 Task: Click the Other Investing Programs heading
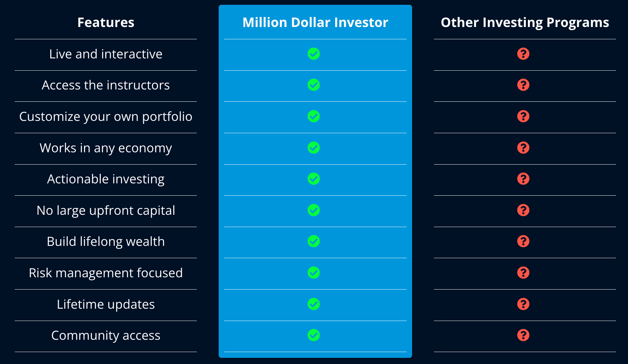click(x=525, y=23)
